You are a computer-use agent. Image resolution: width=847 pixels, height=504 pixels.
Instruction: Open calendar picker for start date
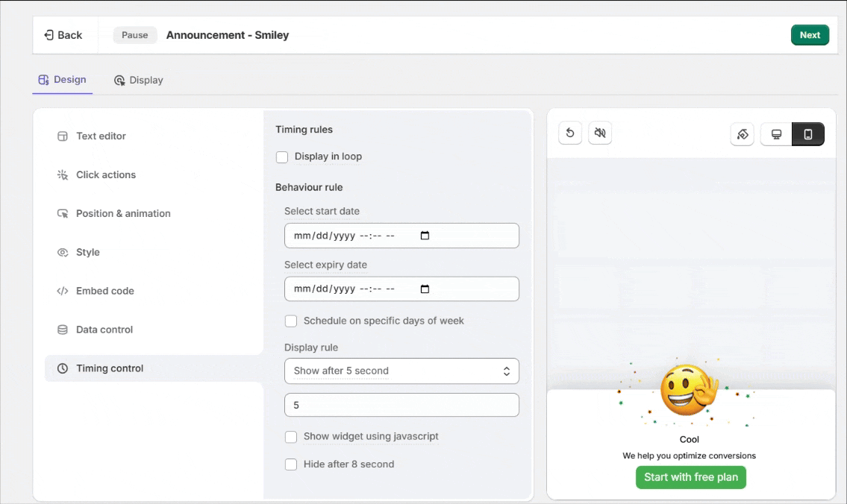click(425, 236)
